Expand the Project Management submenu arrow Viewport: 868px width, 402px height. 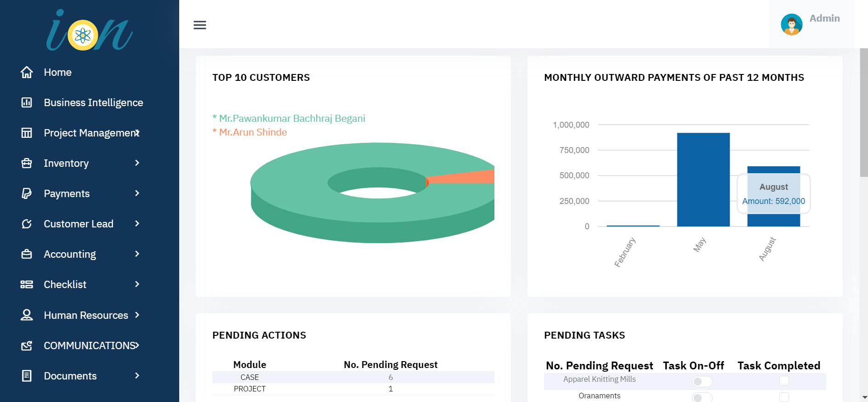(x=137, y=133)
